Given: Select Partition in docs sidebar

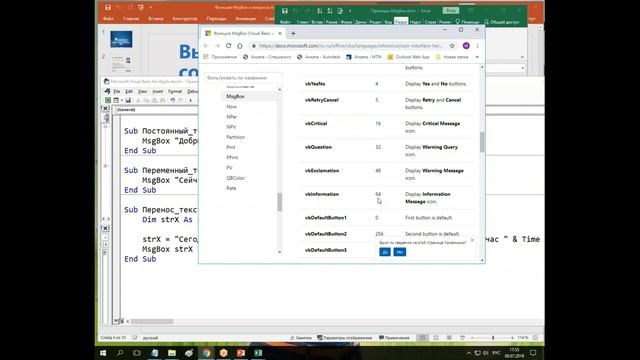Looking at the screenshot, I should tap(236, 137).
